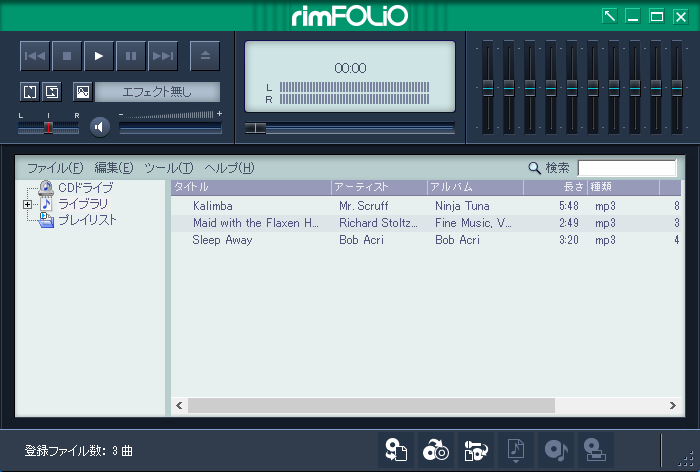Click the magnifier 検索 search icon

click(534, 168)
